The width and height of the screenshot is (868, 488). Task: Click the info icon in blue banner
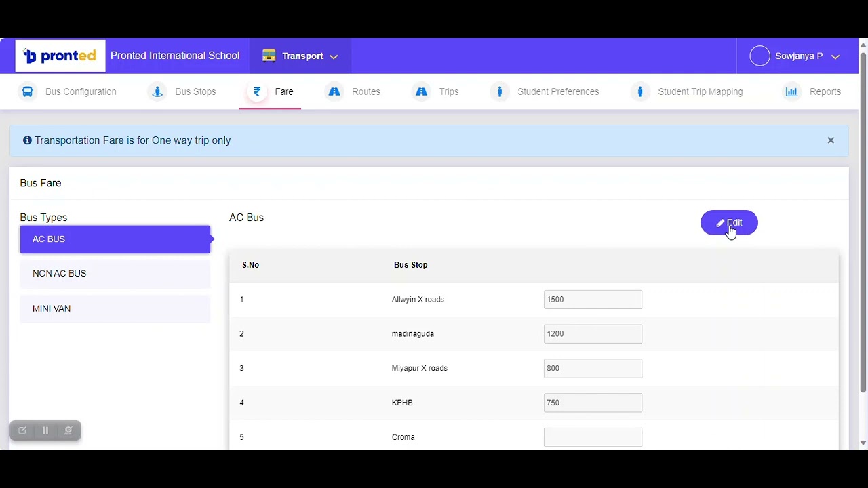27,140
